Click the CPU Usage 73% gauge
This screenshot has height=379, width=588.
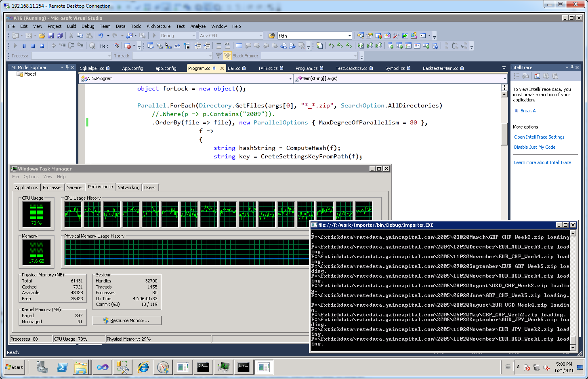coord(36,214)
